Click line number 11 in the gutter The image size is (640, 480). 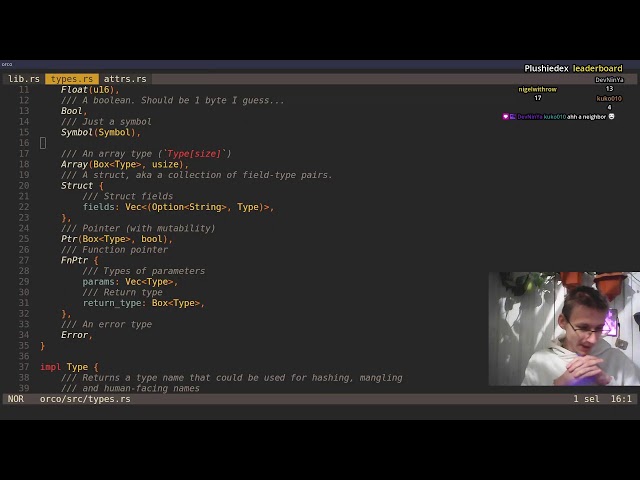coord(24,89)
